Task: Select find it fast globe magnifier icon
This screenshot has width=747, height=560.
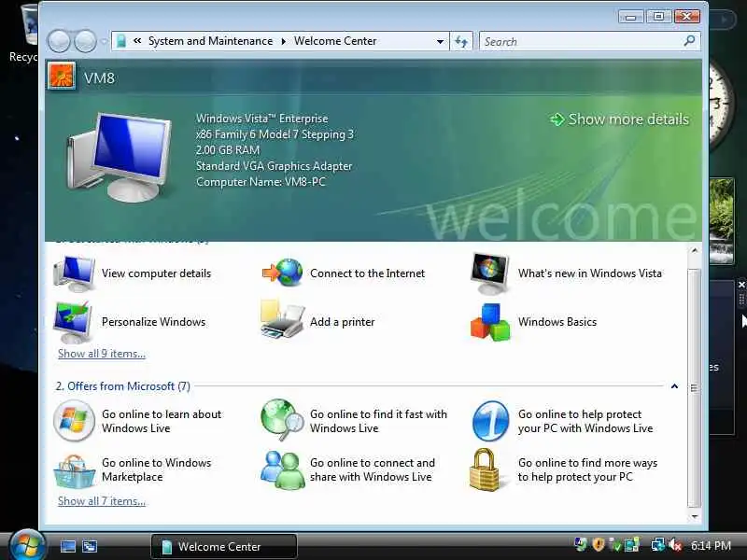Action: [282, 420]
